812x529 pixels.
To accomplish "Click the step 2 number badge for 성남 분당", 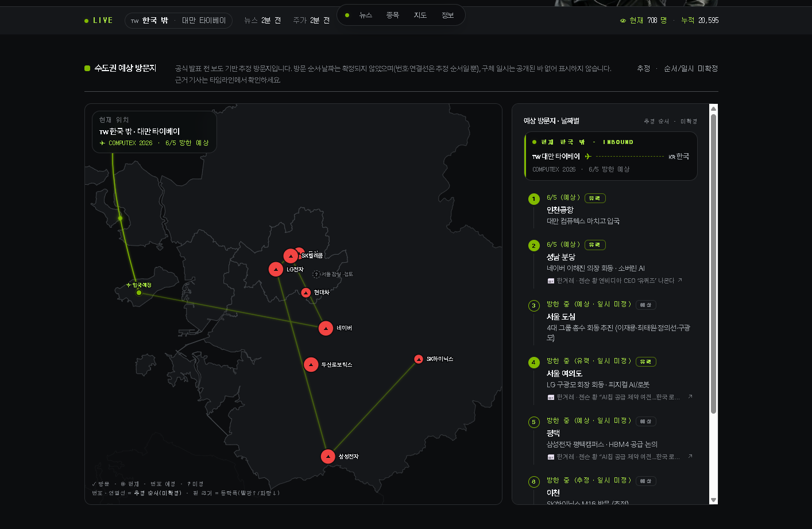I will [x=534, y=246].
